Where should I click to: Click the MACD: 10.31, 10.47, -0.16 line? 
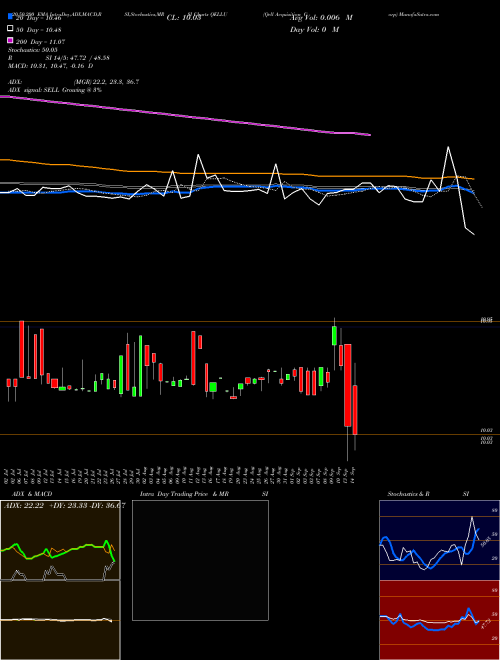coord(51,66)
